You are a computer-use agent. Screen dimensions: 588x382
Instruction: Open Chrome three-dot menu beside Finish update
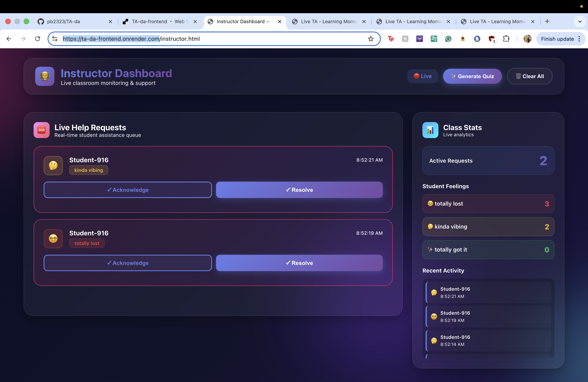pos(579,39)
